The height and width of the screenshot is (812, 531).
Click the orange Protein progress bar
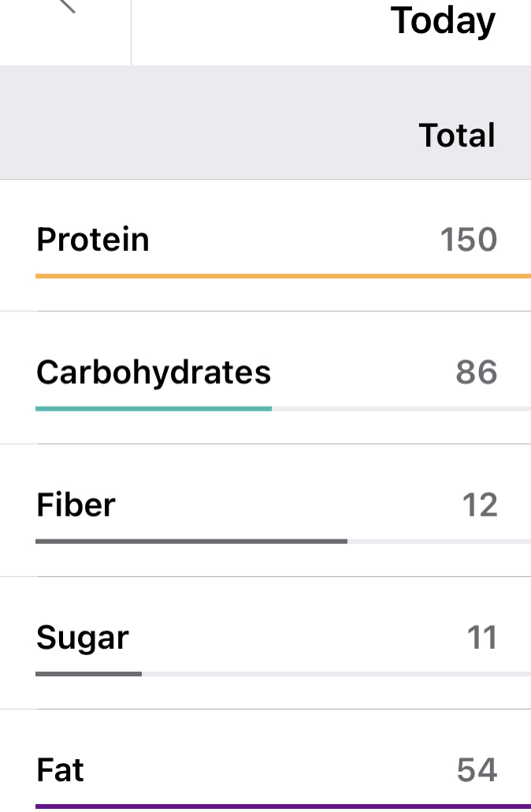pos(283,276)
